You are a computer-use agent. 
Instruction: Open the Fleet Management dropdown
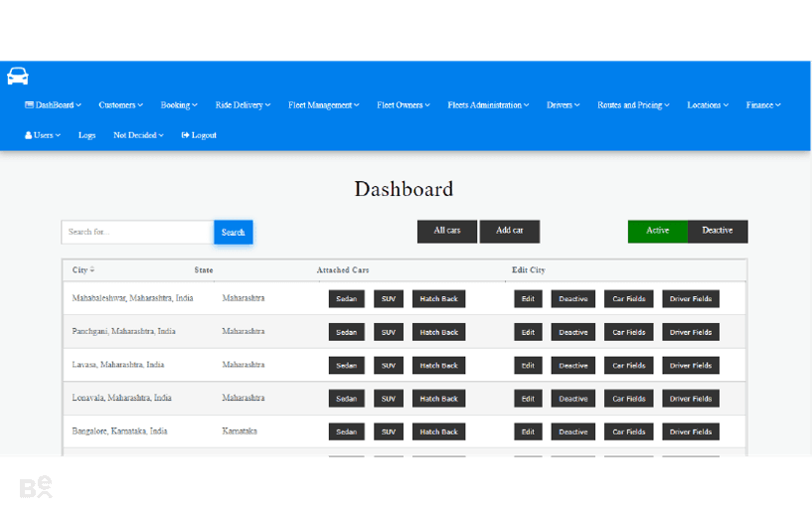tap(324, 105)
